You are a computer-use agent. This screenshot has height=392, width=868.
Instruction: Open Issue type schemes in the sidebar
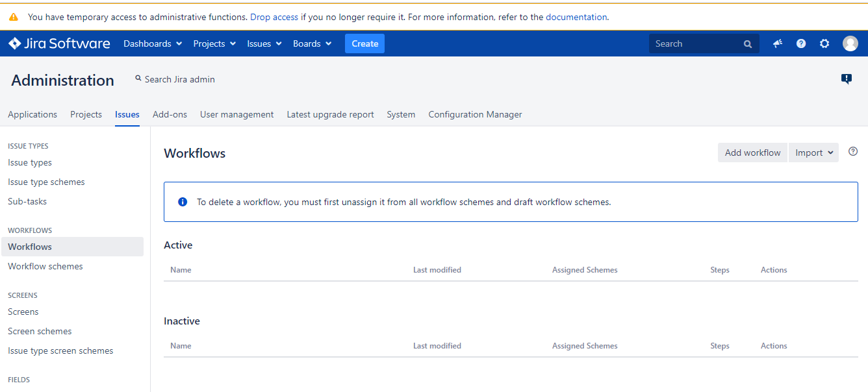(46, 182)
